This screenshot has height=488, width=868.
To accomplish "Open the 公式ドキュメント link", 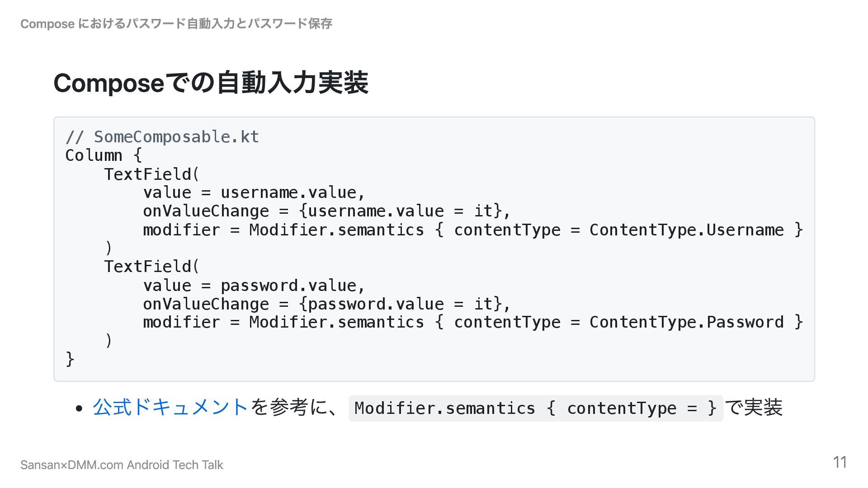I will coord(170,407).
